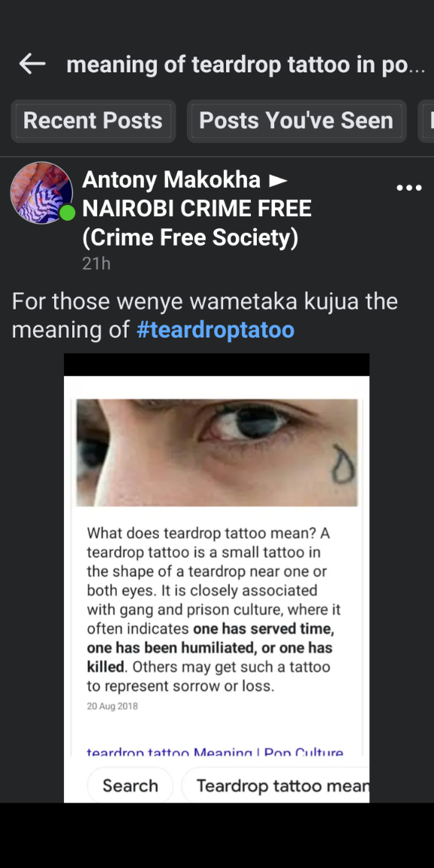The height and width of the screenshot is (868, 434).
Task: Tap the Teardrop tattoo meaning chip
Action: (x=276, y=786)
